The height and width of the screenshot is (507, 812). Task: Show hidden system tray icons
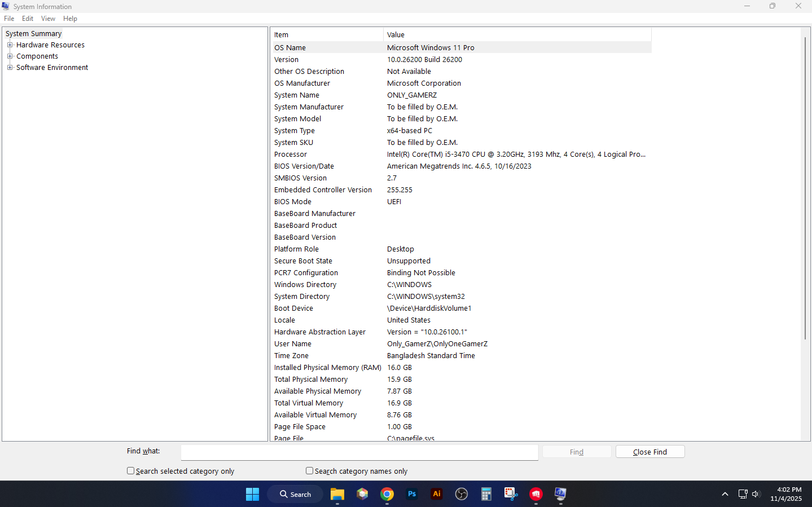pos(725,494)
